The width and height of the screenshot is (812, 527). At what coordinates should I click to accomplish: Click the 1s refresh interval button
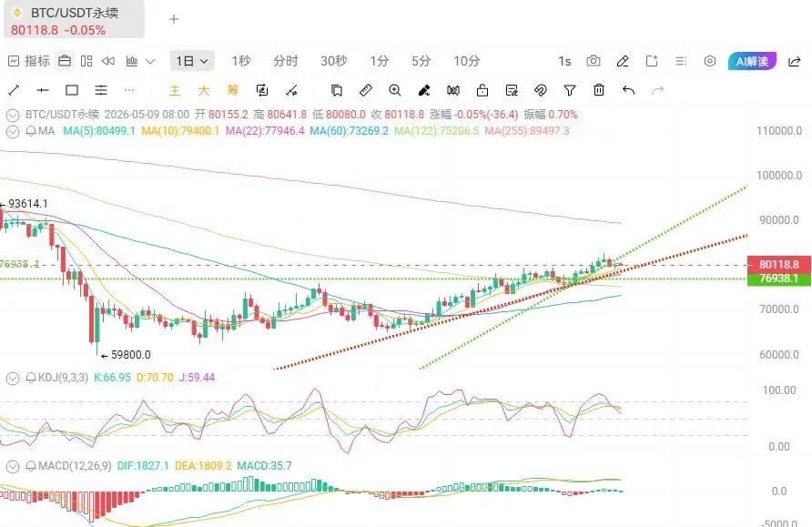(564, 62)
